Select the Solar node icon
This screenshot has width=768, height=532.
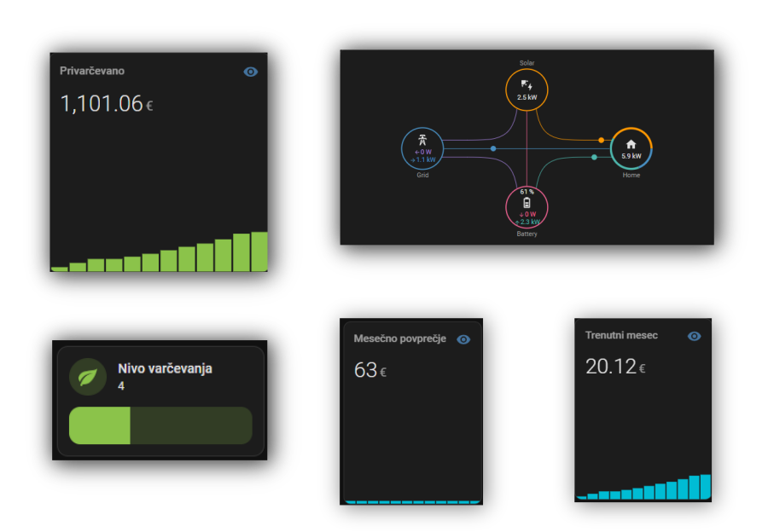click(527, 86)
